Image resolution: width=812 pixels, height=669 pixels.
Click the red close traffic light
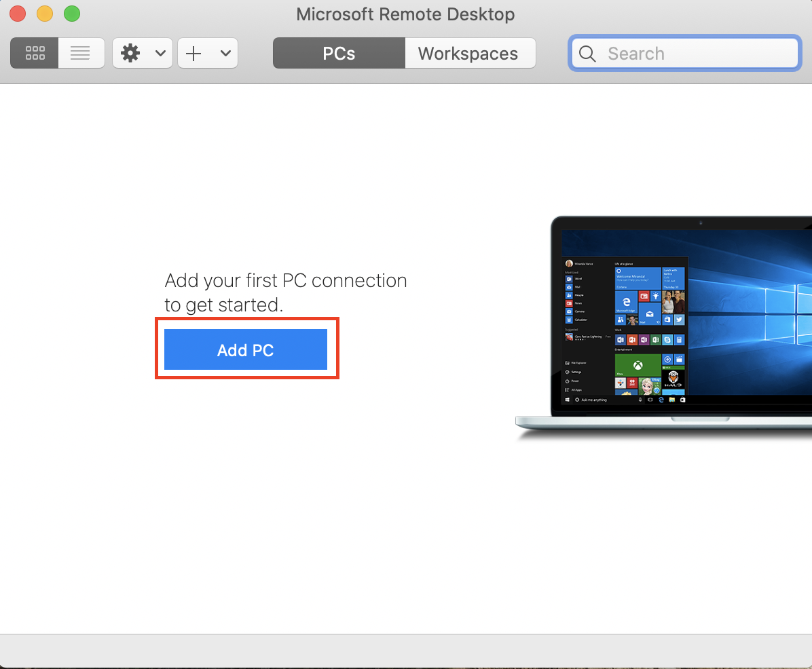[16, 13]
